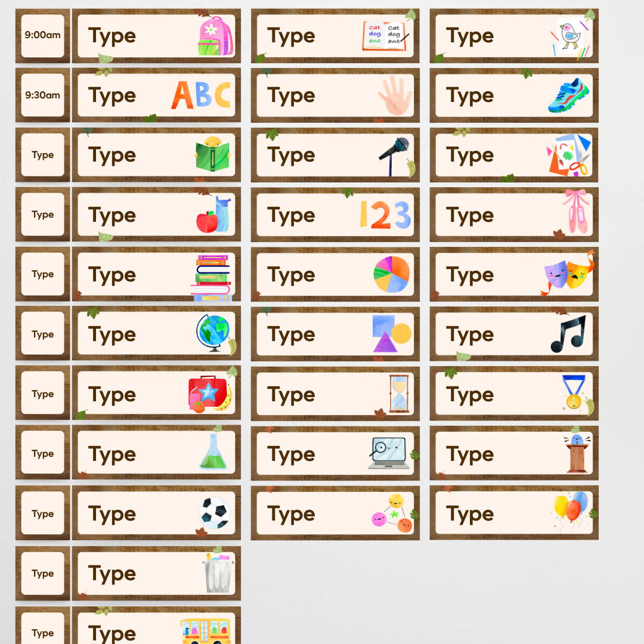Select the blue sneaker icon
The image size is (644, 644).
[568, 95]
